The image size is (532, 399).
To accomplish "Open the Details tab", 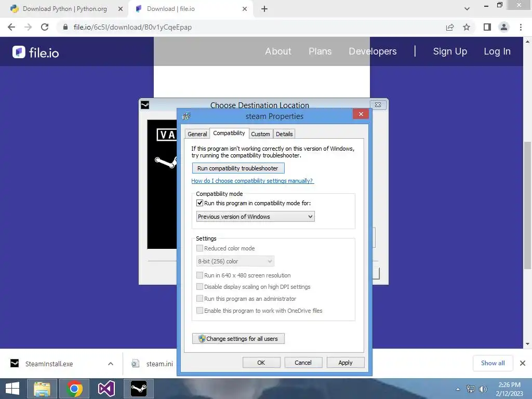I will pos(284,134).
